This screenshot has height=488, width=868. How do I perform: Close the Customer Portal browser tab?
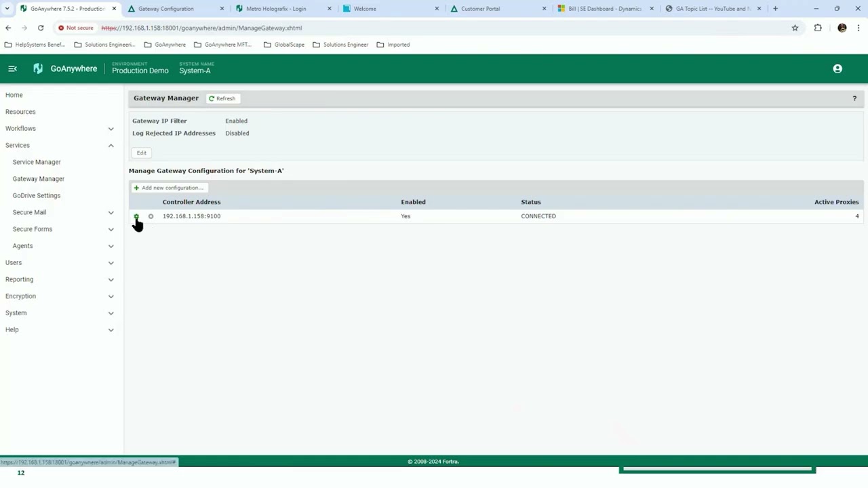coord(544,9)
